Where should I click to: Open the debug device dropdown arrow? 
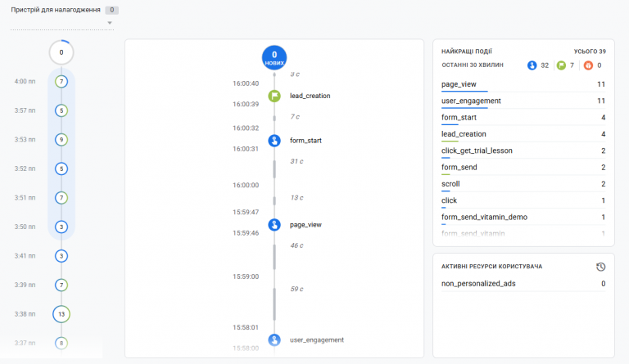pos(110,23)
